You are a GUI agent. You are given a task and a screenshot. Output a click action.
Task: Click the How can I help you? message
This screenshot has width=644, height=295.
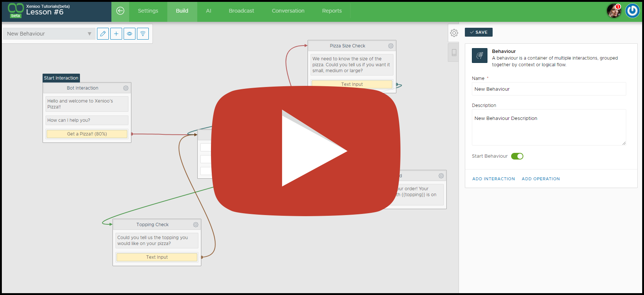[87, 120]
